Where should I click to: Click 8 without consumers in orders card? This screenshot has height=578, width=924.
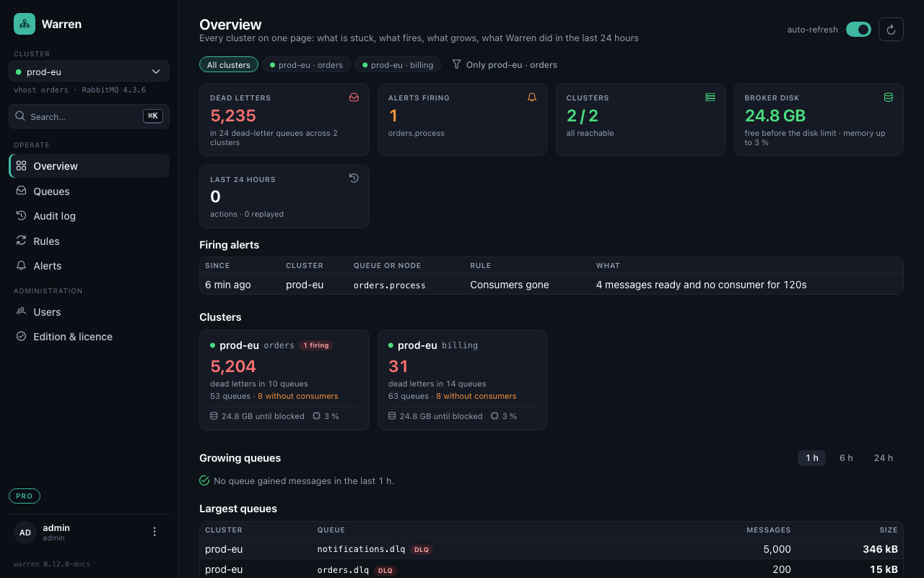pyautogui.click(x=298, y=396)
